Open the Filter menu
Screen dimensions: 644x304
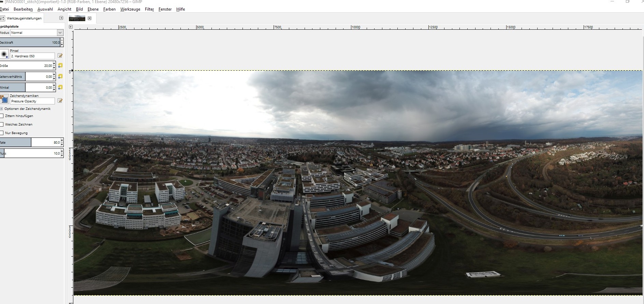(149, 9)
